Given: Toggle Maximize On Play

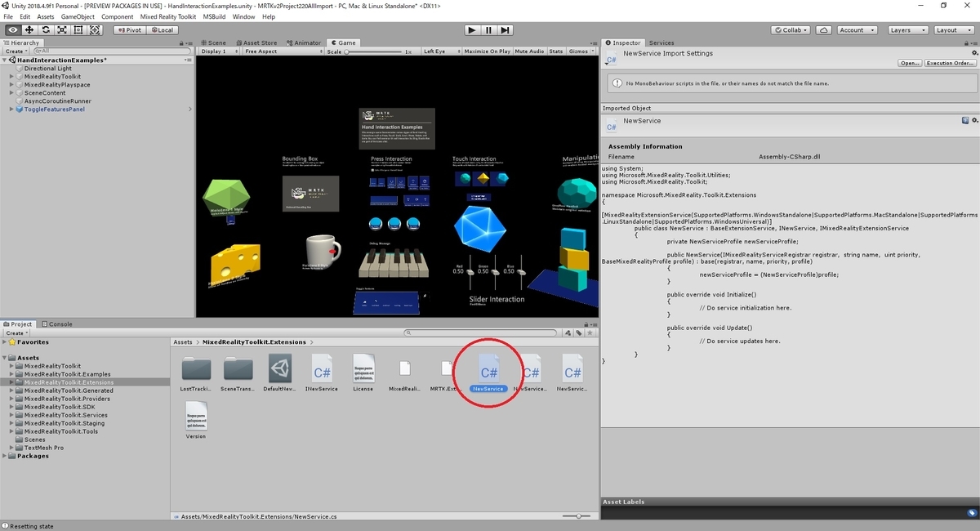Looking at the screenshot, I should [488, 51].
